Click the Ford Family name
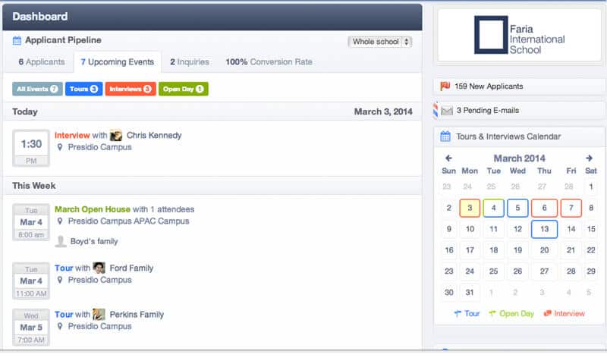The image size is (607, 364). coord(131,268)
